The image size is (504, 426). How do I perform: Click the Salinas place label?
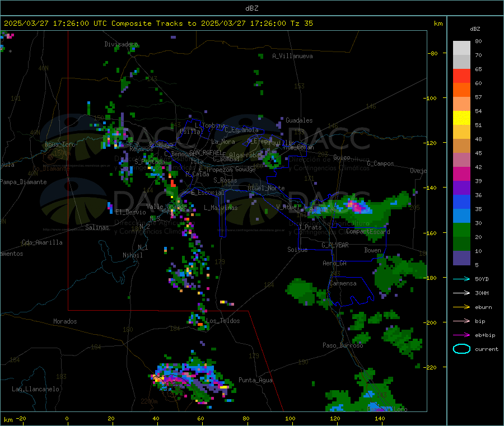click(97, 227)
